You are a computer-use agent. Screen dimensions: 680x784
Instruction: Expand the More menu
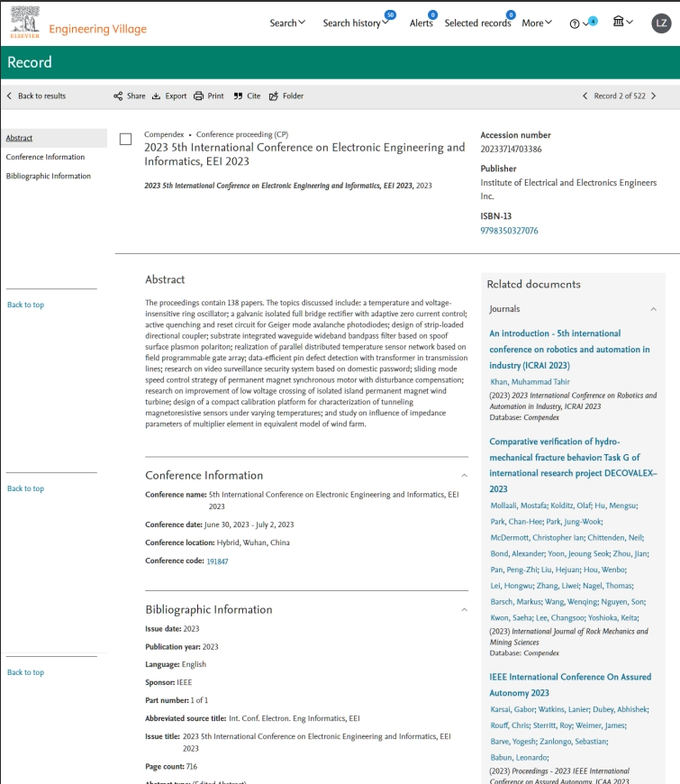[x=537, y=23]
